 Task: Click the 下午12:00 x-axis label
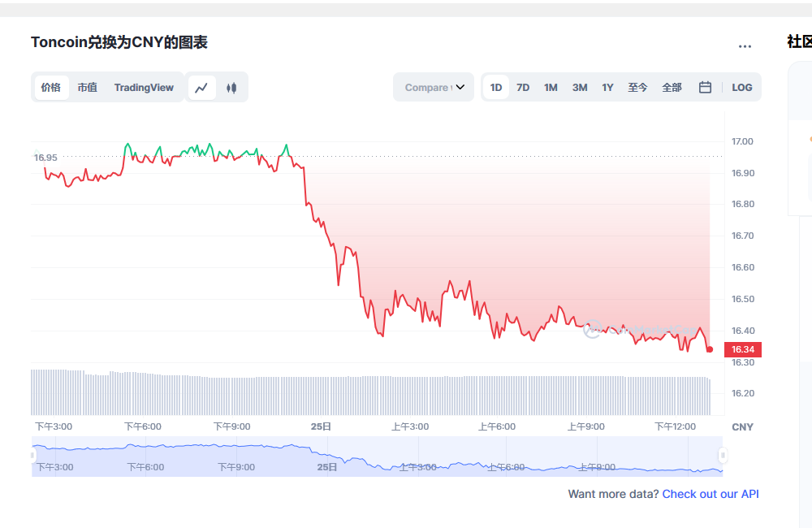pos(676,426)
